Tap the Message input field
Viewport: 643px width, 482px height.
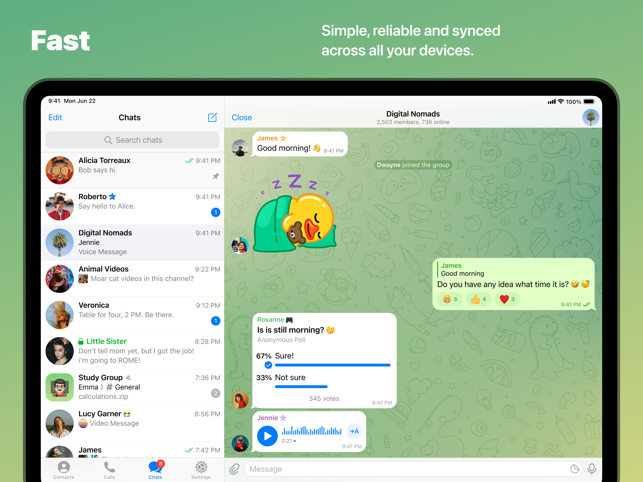[x=414, y=469]
